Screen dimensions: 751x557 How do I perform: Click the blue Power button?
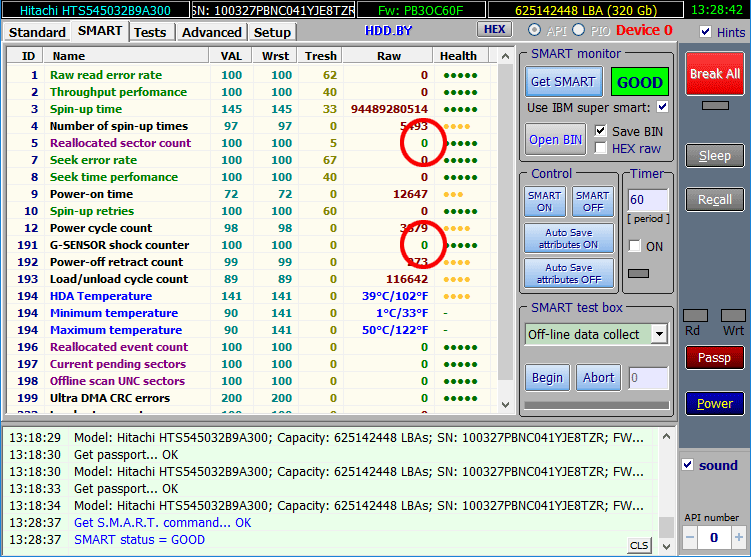coord(715,404)
